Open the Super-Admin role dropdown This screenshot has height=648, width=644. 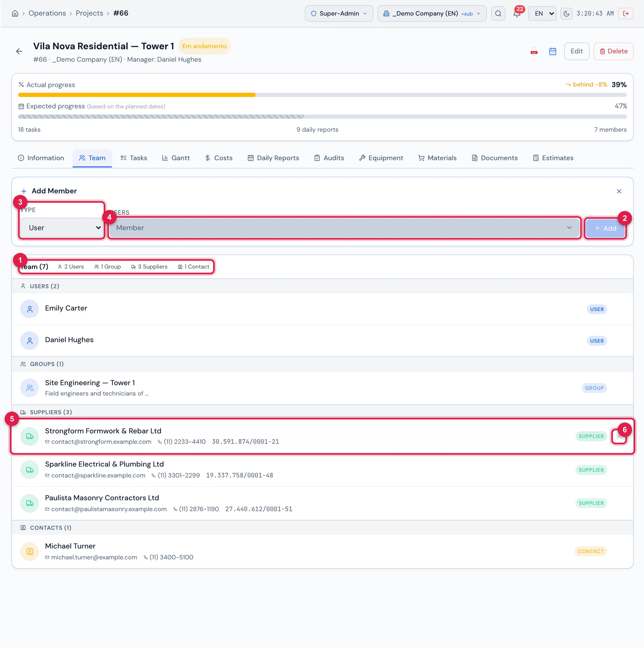point(339,13)
